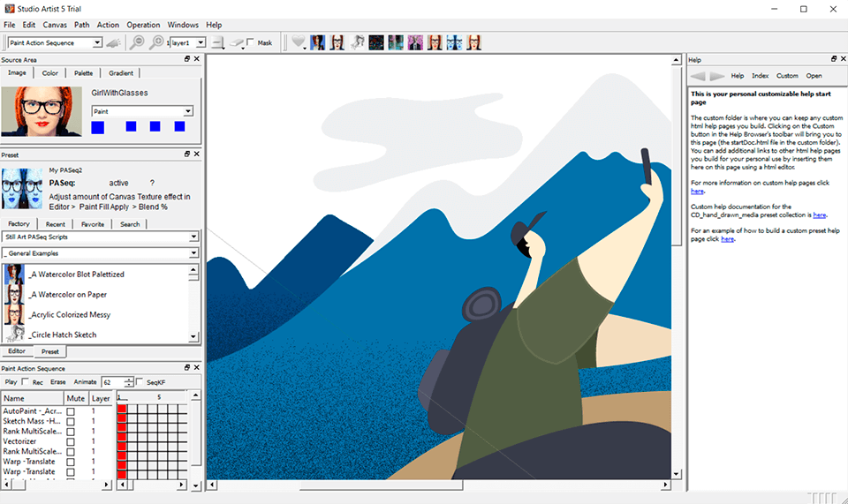
Task: Float the Paint Action Sequence panel
Action: pyautogui.click(x=187, y=367)
